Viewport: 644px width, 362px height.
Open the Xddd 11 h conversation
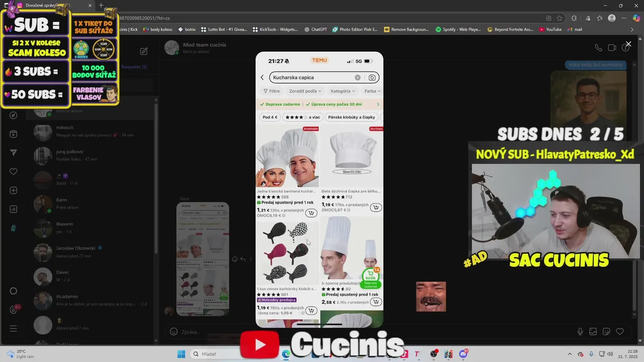(92, 179)
